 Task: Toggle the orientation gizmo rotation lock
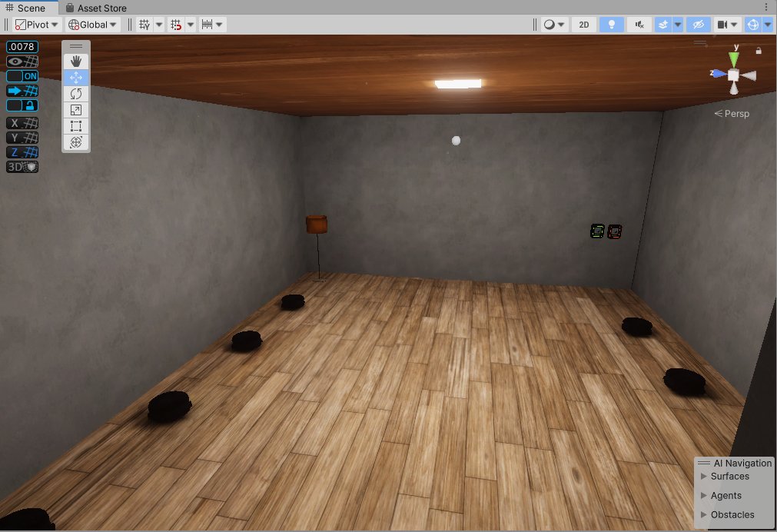(x=759, y=51)
